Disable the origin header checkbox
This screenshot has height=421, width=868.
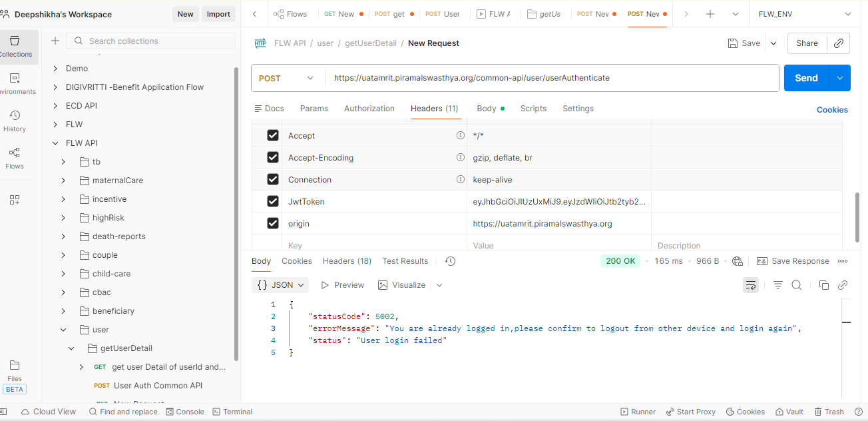pos(273,224)
